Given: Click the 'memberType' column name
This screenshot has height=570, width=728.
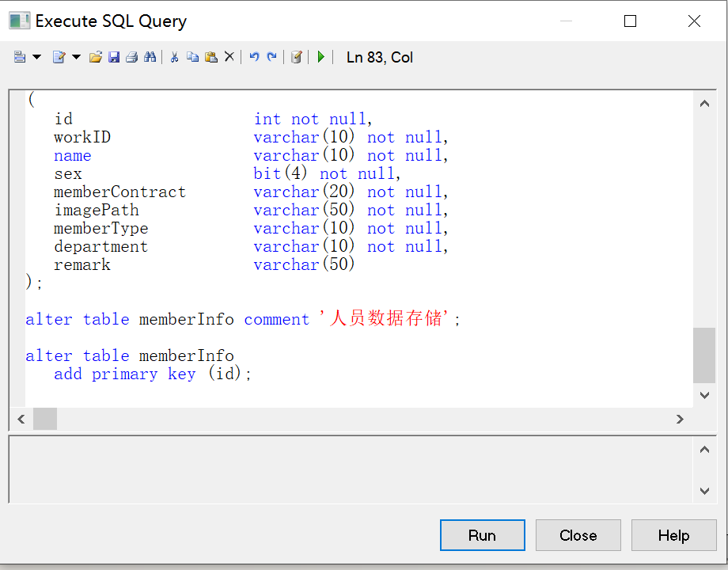Looking at the screenshot, I should pyautogui.click(x=100, y=229).
